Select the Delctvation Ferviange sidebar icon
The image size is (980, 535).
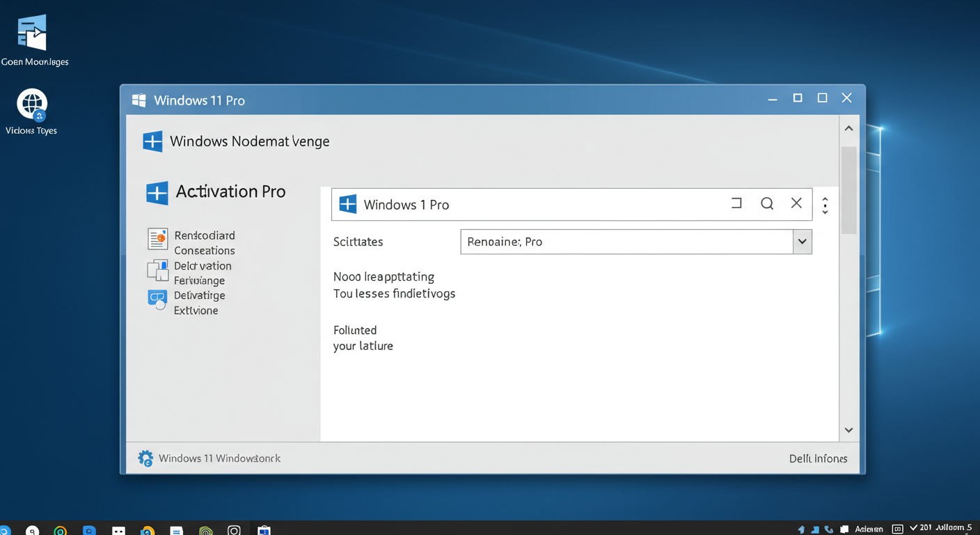coord(158,270)
